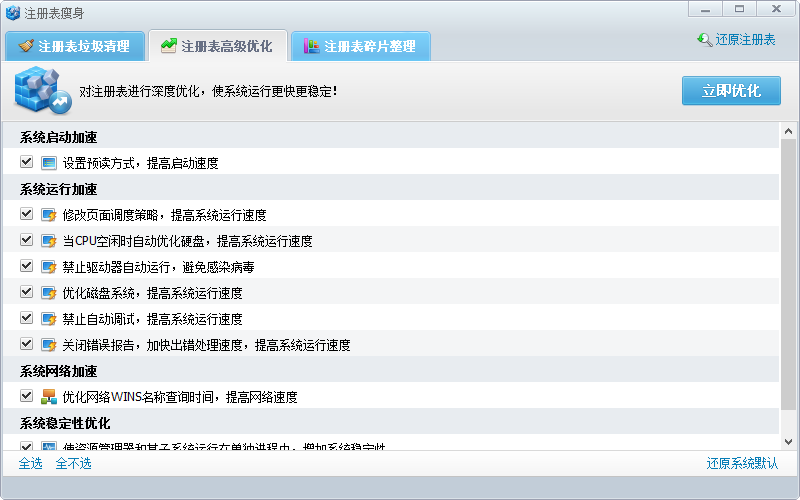The width and height of the screenshot is (800, 500).
Task: Click the icon beside 设置预读方式 item
Action: 49,163
